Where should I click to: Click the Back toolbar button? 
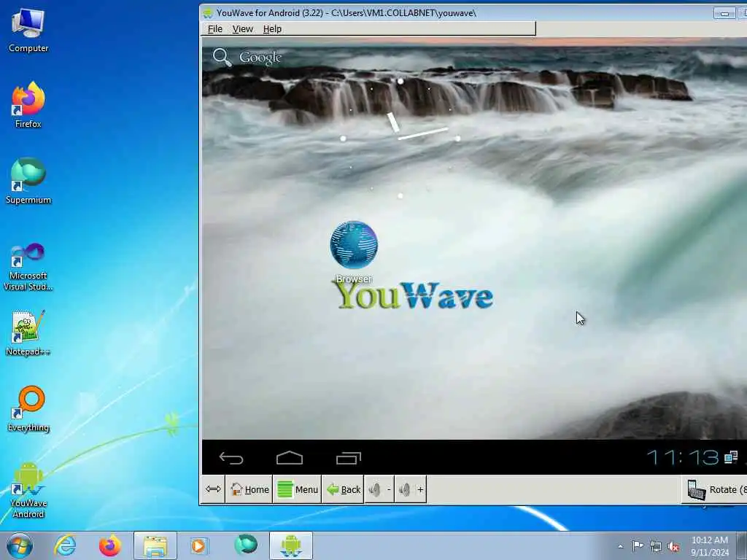343,489
